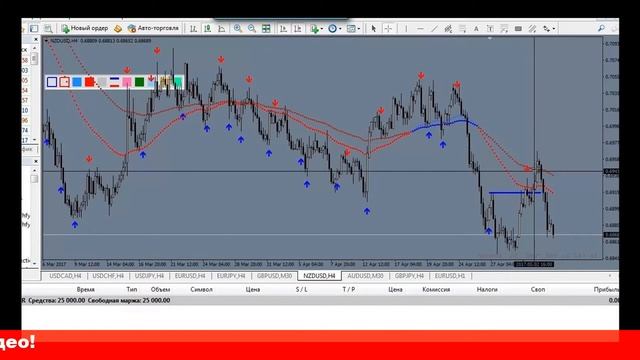This screenshot has width=640, height=360.
Task: Toggle the Navigator zoom window icon
Action: (x=48, y=29)
